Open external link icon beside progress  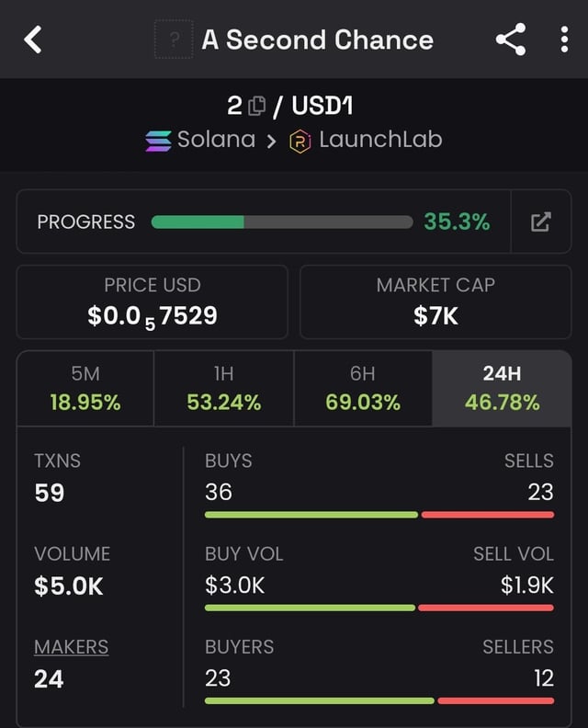click(540, 222)
